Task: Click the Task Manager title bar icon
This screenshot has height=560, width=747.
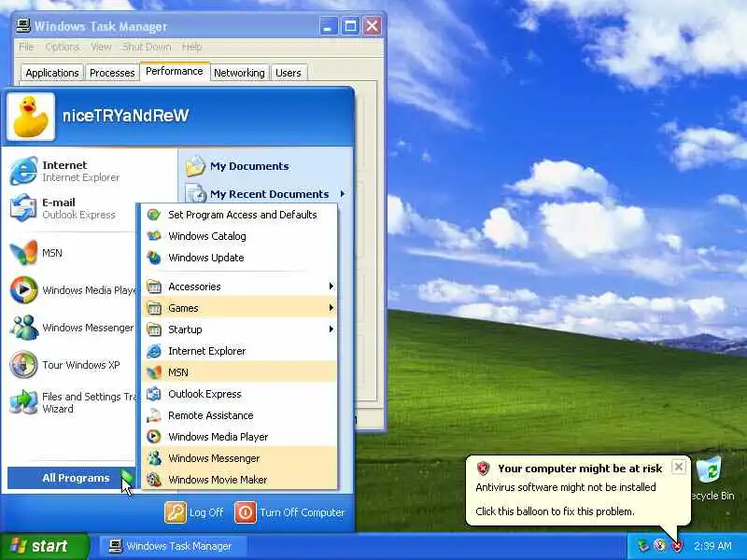Action: pos(22,26)
